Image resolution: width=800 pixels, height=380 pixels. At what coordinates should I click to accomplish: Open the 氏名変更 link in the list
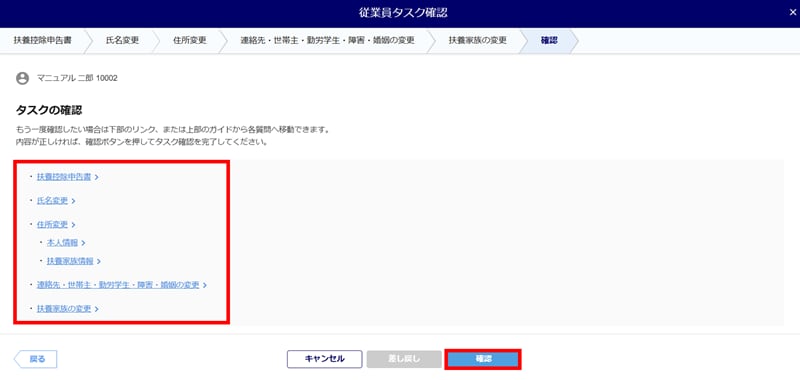point(52,200)
